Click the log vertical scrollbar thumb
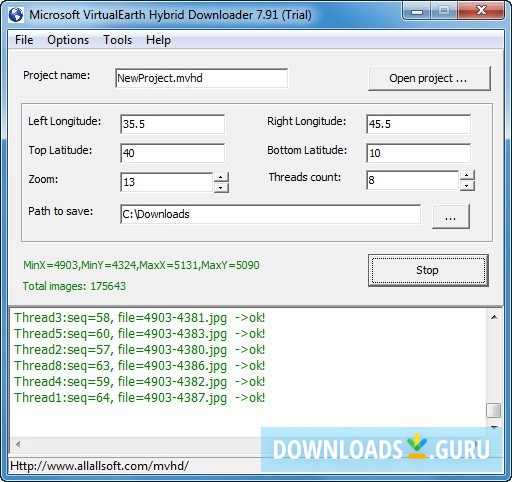Image resolution: width=512 pixels, height=482 pixels. coord(494,410)
